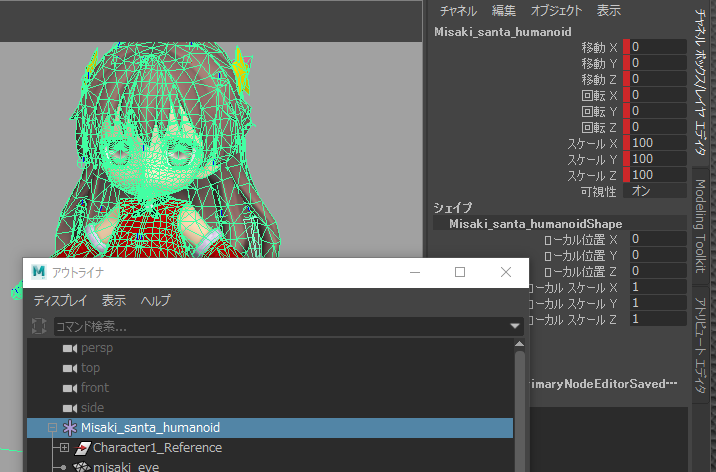Click the ローカル位置 Y value field
Viewport: 716px width, 472px height.
point(658,255)
